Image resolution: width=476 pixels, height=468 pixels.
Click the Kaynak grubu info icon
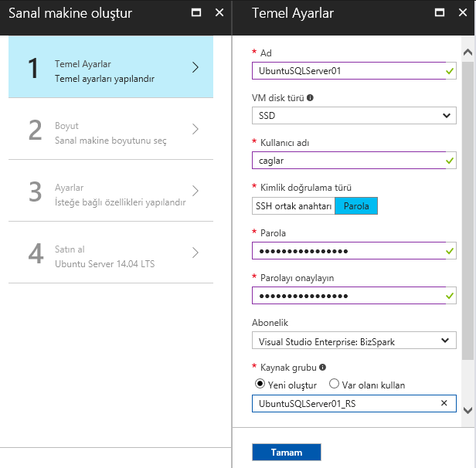[322, 367]
